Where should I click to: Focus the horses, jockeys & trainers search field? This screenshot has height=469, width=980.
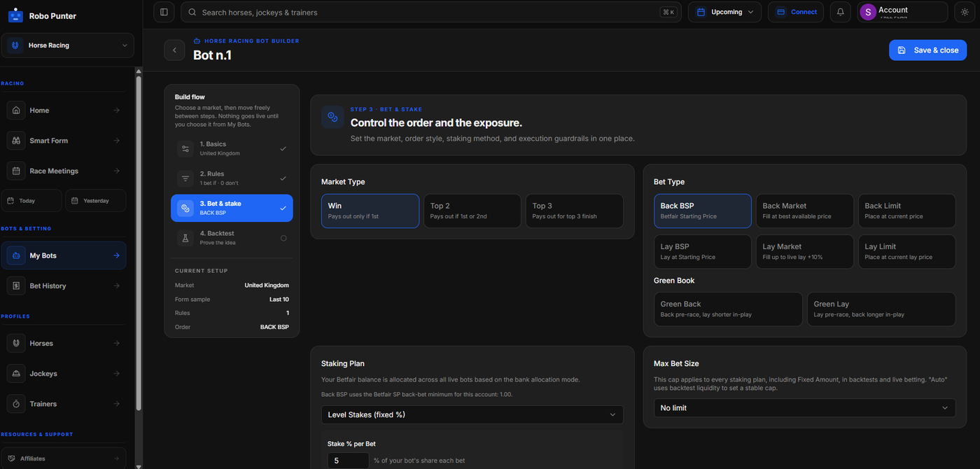(431, 12)
